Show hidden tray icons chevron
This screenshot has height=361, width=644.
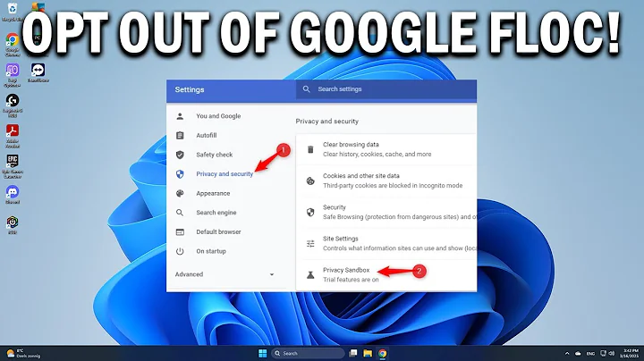tap(567, 354)
